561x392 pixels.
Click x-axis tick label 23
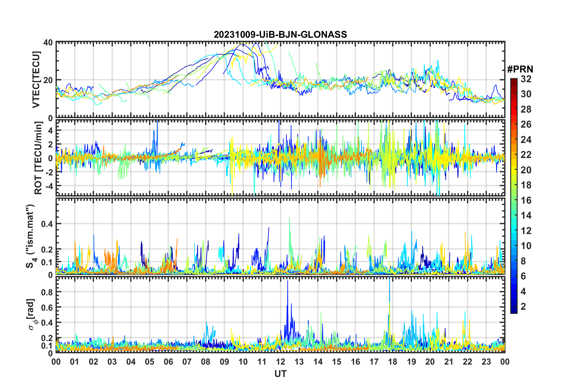pyautogui.click(x=486, y=362)
